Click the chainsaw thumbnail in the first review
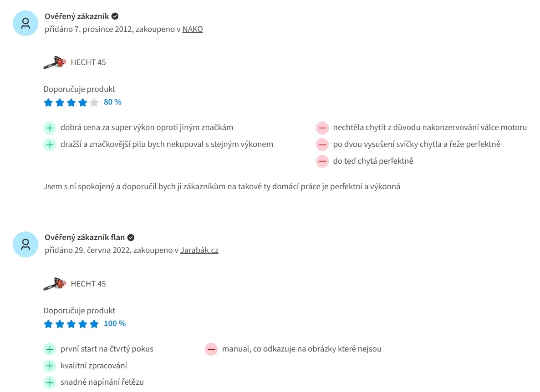 pyautogui.click(x=55, y=62)
